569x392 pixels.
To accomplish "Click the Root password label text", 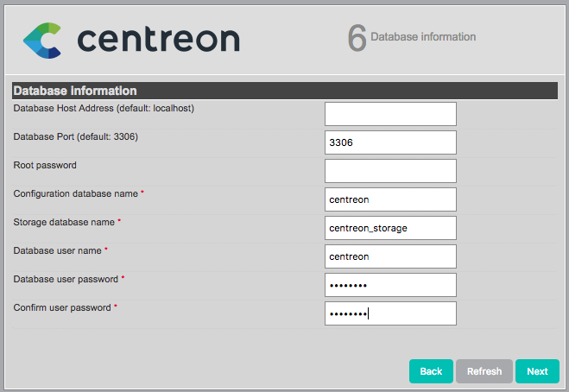I will point(45,165).
